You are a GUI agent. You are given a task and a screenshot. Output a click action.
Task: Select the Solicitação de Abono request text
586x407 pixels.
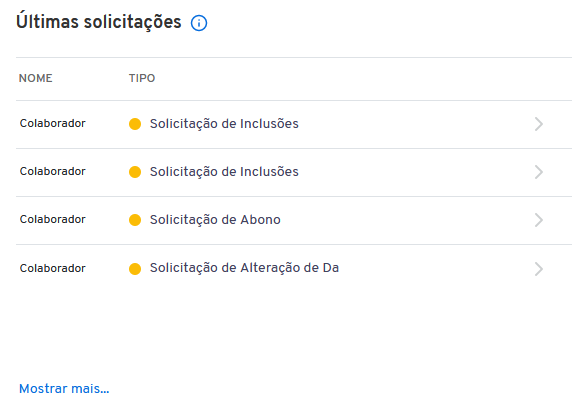point(215,220)
